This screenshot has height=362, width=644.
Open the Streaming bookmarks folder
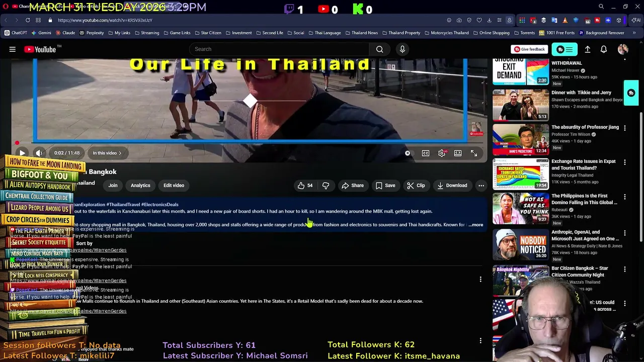(x=146, y=33)
